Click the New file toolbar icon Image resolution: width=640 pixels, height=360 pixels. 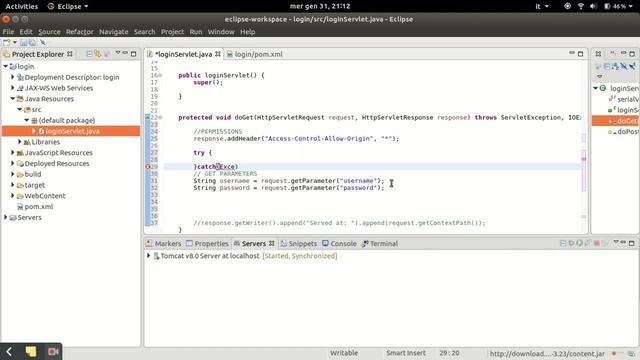(x=6, y=42)
